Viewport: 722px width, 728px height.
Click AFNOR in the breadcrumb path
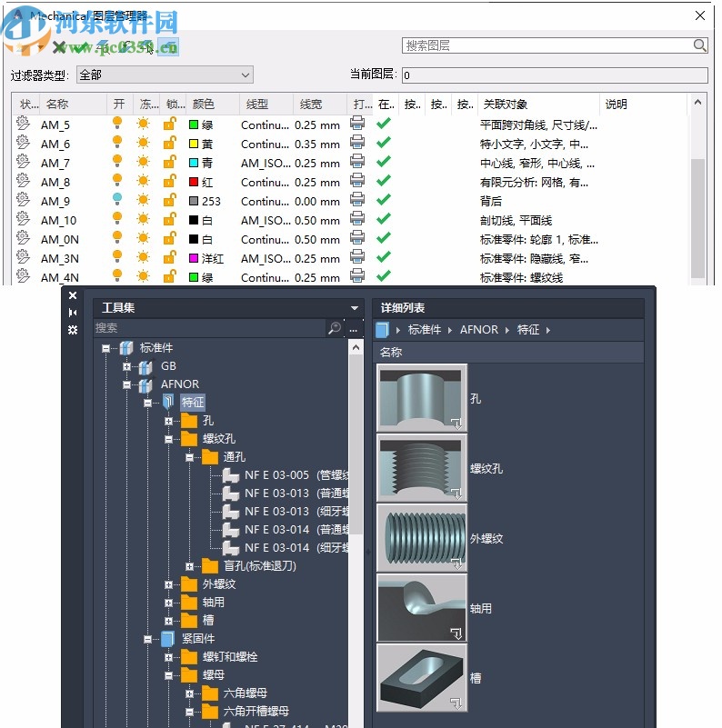[479, 330]
